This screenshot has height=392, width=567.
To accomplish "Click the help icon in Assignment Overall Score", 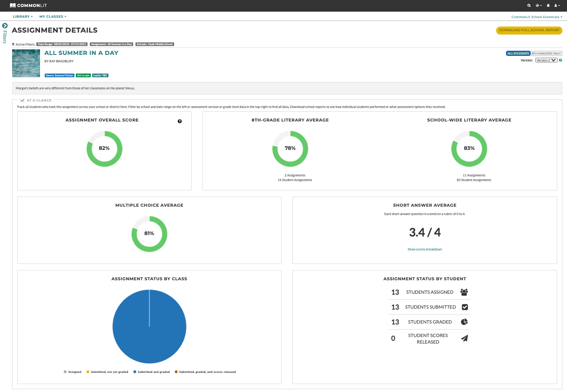I will tap(180, 122).
